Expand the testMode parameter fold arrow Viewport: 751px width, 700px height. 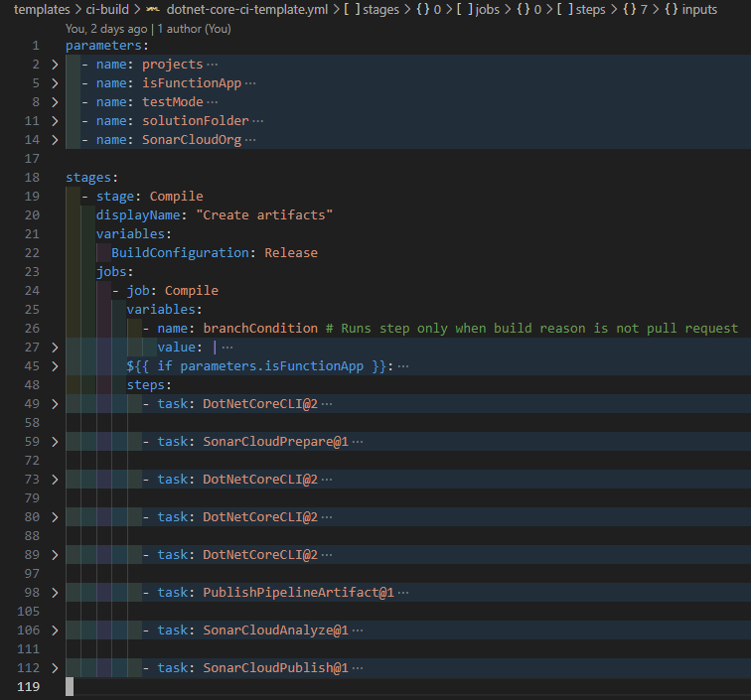click(55, 102)
